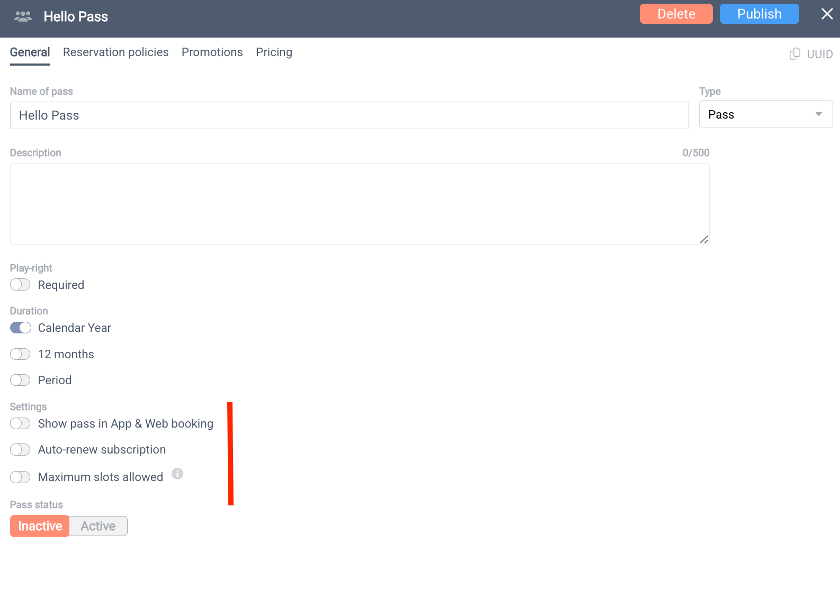Go to the Pricing tab
This screenshot has width=840, height=616.
[274, 52]
